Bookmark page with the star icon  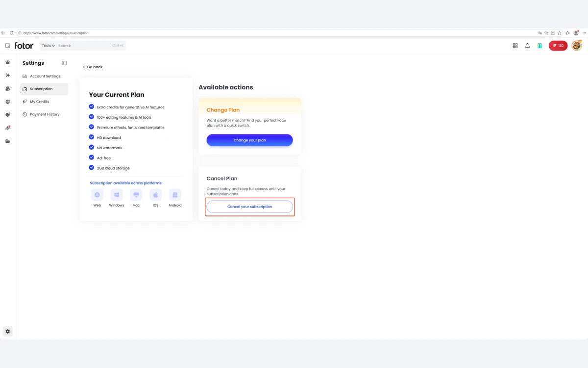coord(560,33)
